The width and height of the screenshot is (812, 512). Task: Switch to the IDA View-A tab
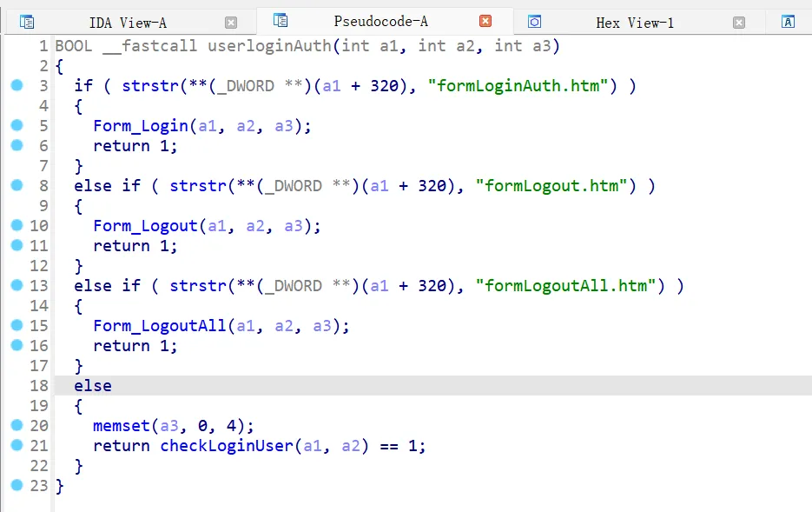click(128, 23)
